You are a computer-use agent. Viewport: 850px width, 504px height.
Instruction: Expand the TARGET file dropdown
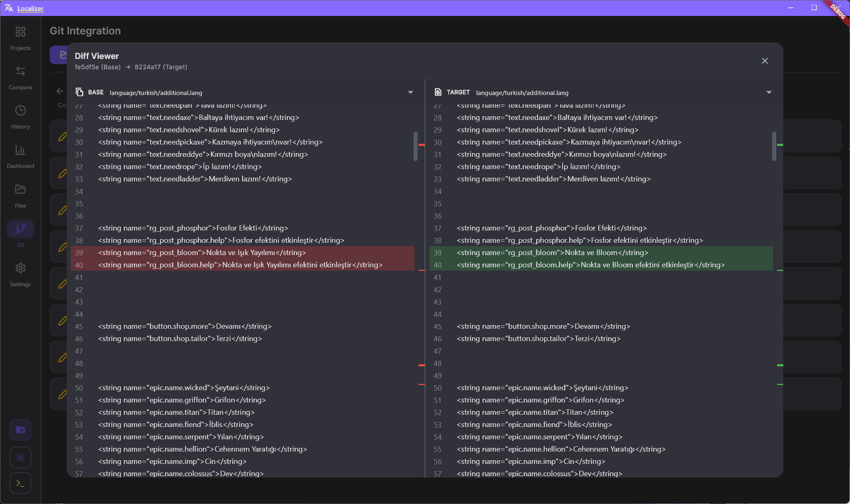(x=769, y=92)
